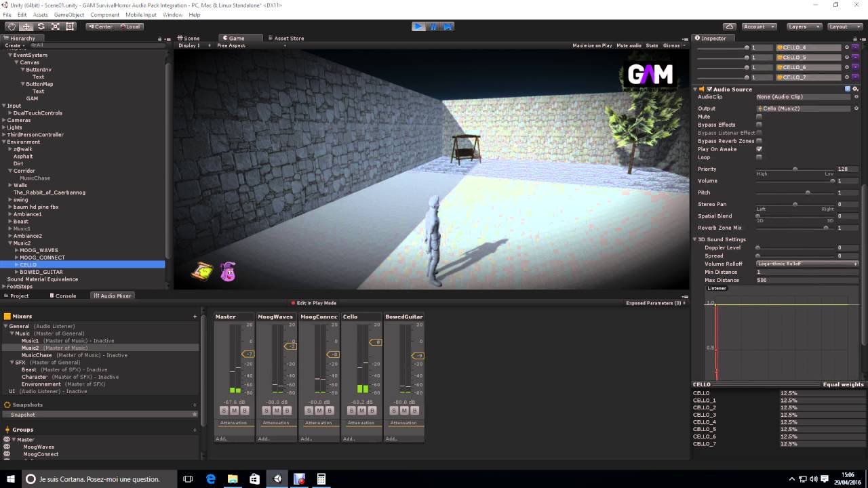Click the Mute audio button
Viewport: 868px width, 488px height.
[x=629, y=45]
